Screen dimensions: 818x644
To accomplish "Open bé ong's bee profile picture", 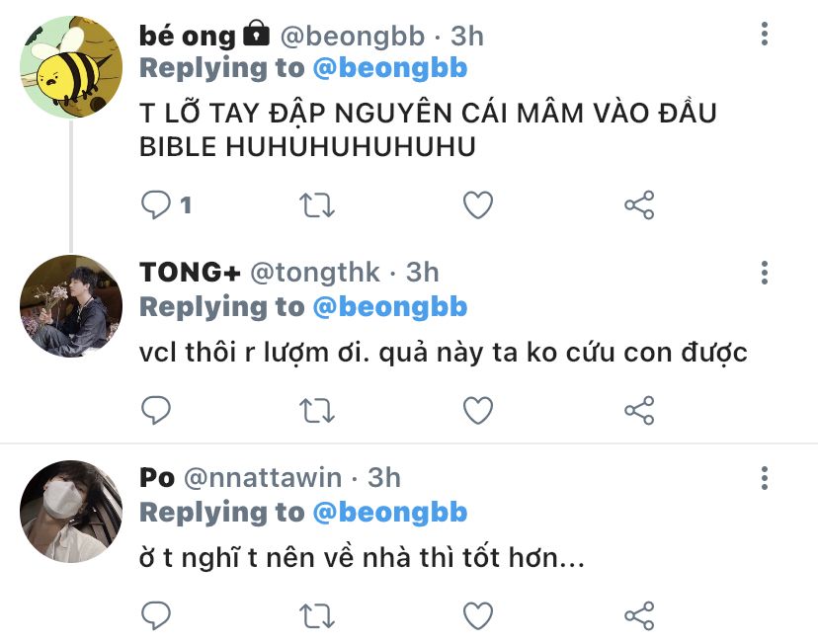I will pyautogui.click(x=70, y=67).
